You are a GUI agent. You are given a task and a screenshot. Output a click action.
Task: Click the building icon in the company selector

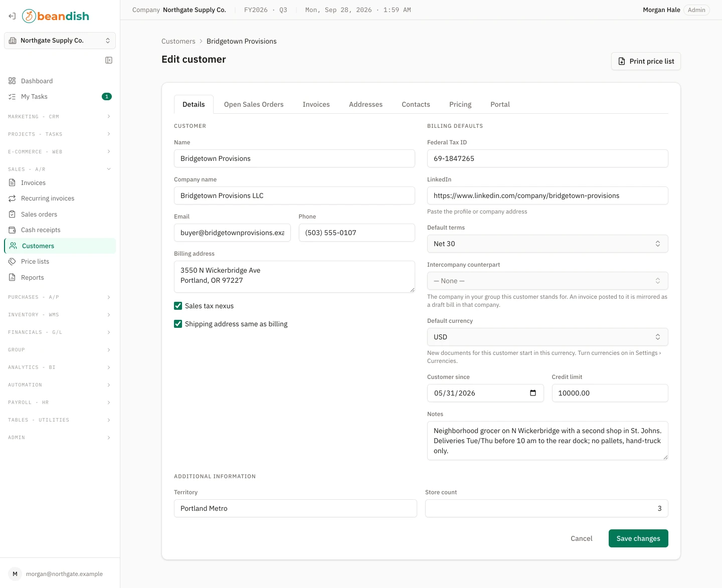click(x=13, y=41)
